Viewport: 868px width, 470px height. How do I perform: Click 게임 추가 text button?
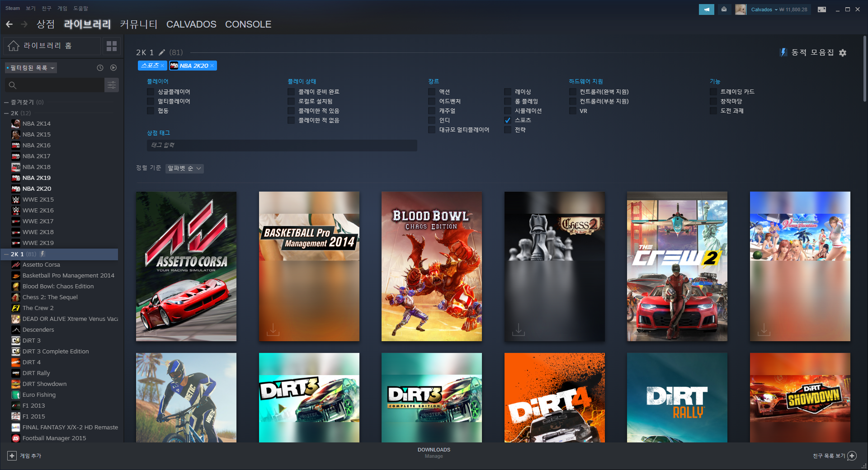click(30, 456)
